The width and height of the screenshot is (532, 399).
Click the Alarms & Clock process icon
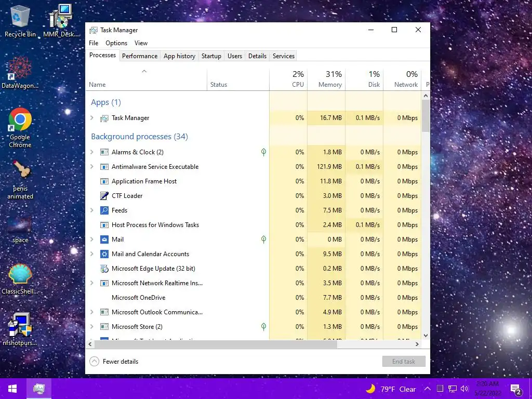(104, 152)
